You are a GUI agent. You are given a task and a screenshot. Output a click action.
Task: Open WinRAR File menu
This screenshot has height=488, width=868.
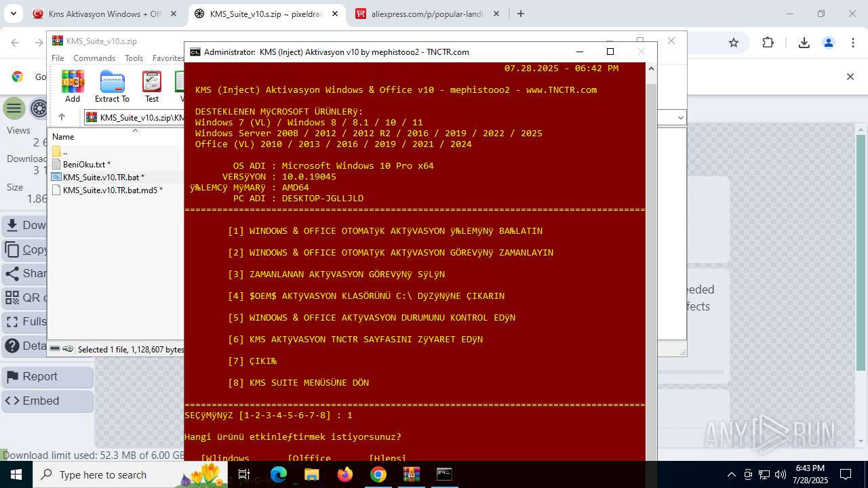coord(58,58)
